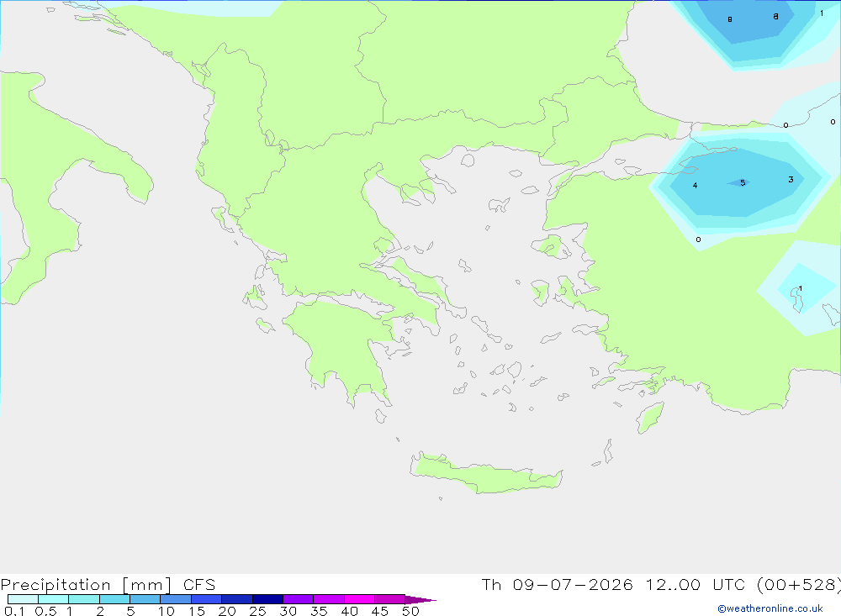This screenshot has height=616, width=841.
Task: Click legend label 10 under color bar
Action: click(167, 611)
